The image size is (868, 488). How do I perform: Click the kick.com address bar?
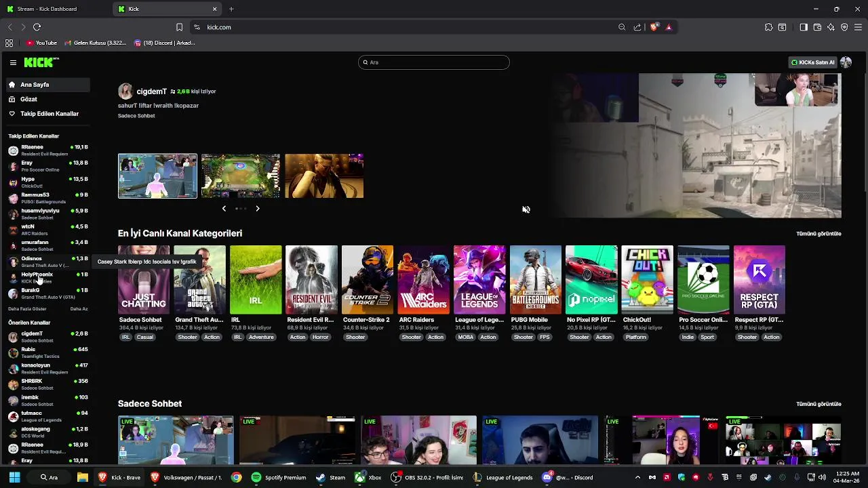click(407, 27)
